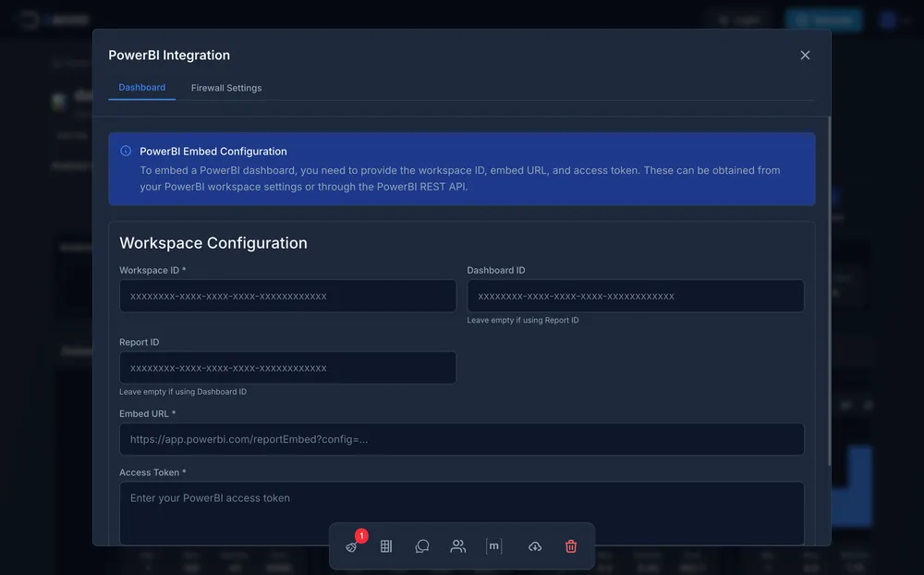Click the Report ID text box
The image size is (924, 575).
(x=287, y=368)
